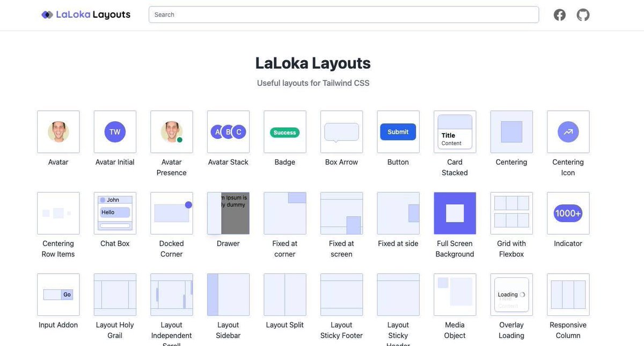644x346 pixels.
Task: Click the Card Stacked text label
Action: pos(455,167)
